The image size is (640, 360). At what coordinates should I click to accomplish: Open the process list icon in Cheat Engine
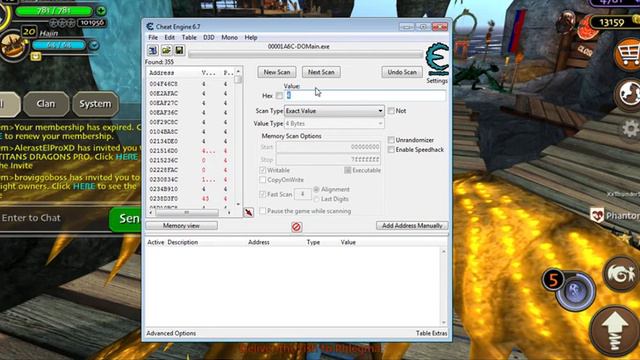153,50
